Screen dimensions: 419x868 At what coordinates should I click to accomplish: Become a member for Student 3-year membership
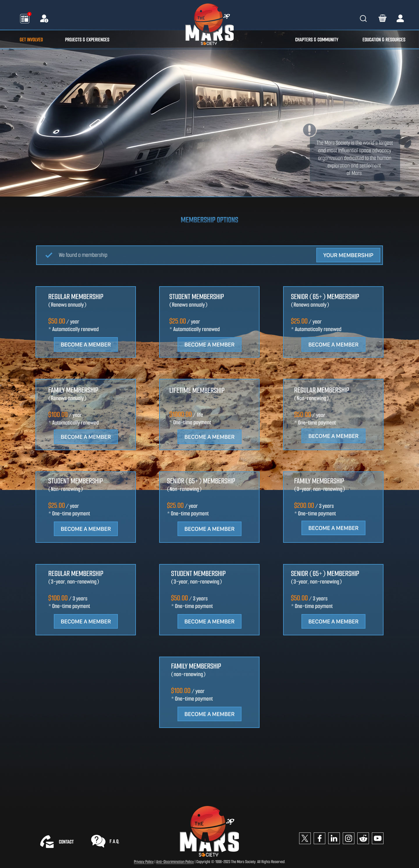pyautogui.click(x=209, y=621)
